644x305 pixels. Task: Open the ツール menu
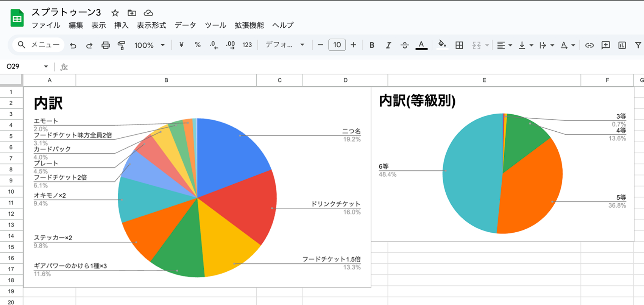(x=215, y=25)
